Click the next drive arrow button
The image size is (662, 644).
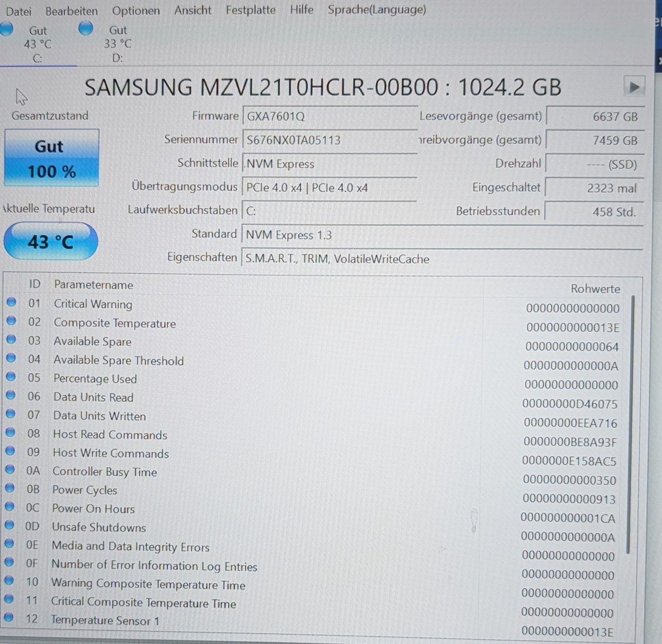pyautogui.click(x=634, y=87)
